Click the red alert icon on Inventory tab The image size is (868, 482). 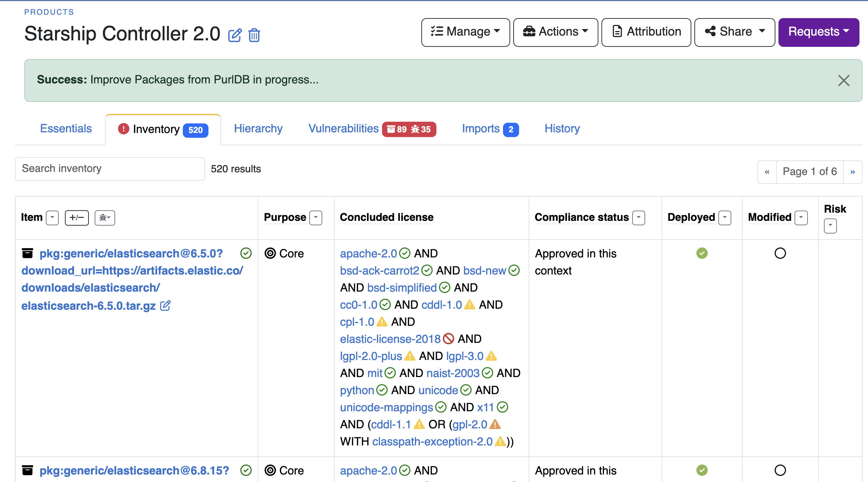tap(123, 129)
